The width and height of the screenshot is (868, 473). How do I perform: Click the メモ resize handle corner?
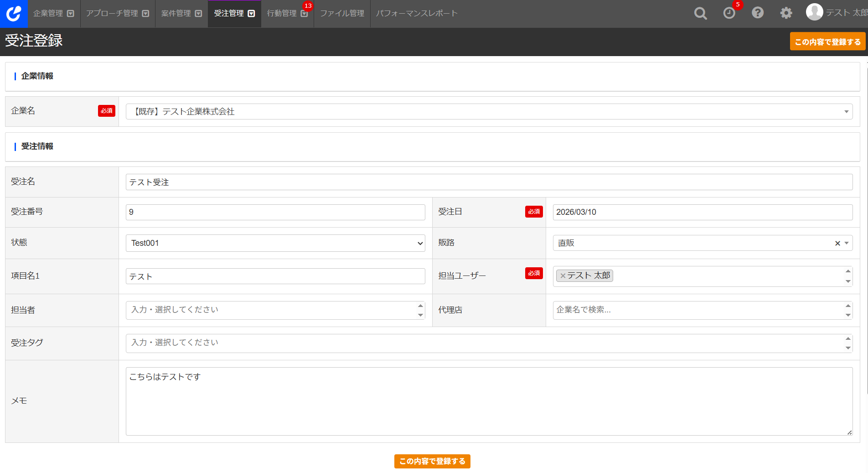tap(850, 432)
